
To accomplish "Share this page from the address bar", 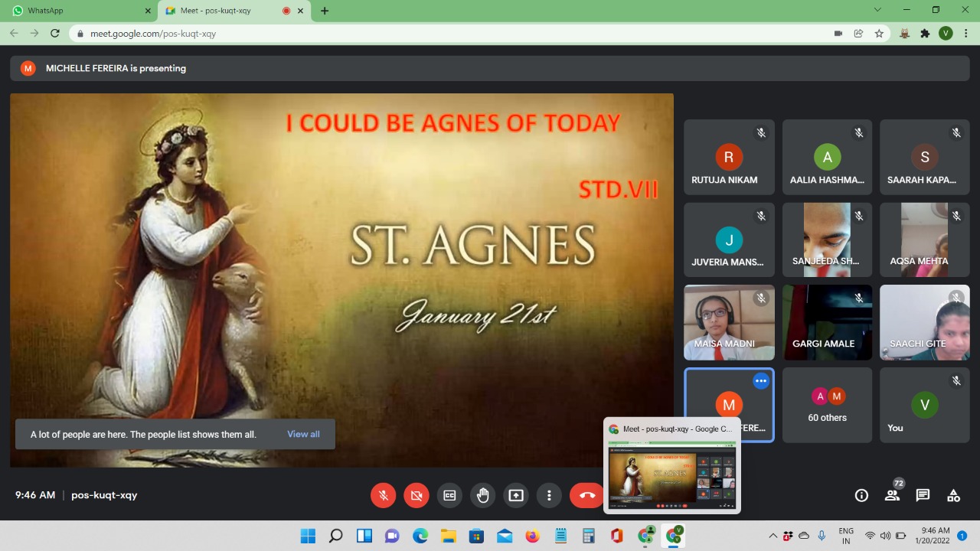I will 858,33.
